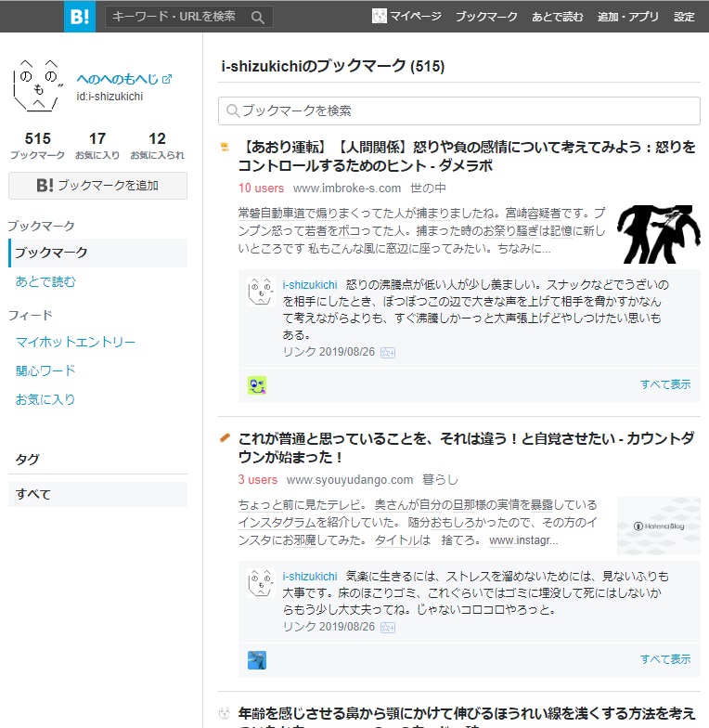Click the magnifier search icon in header
709x728 pixels.
[x=258, y=18]
